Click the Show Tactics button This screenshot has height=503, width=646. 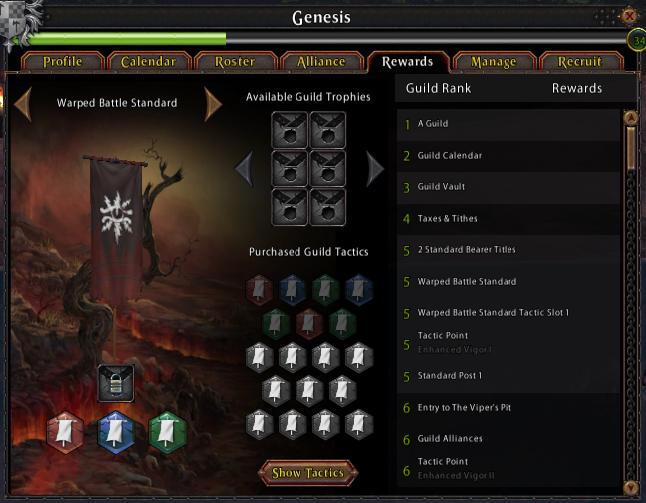tap(308, 473)
